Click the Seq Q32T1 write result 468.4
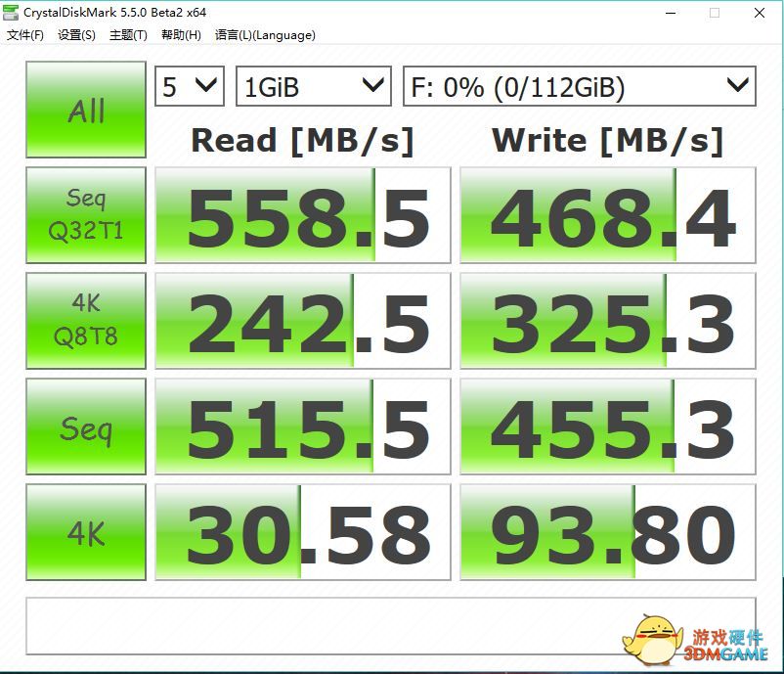 [x=608, y=215]
